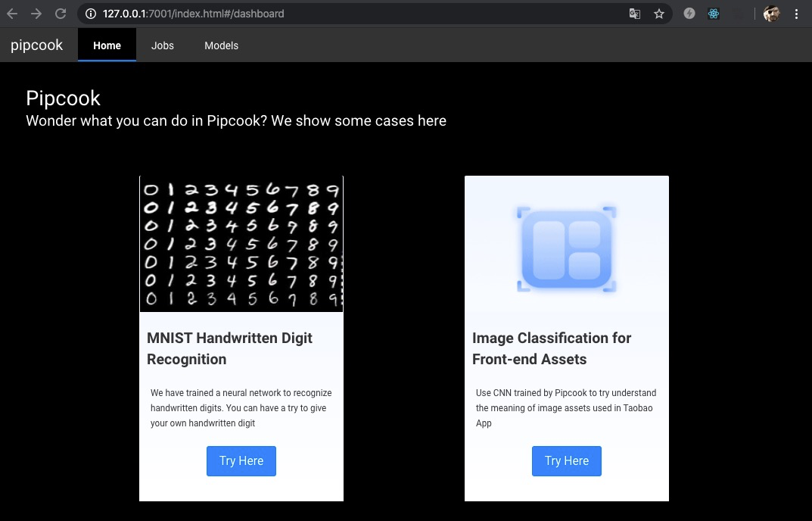Click the browser forward arrow
The image size is (812, 521).
36,14
